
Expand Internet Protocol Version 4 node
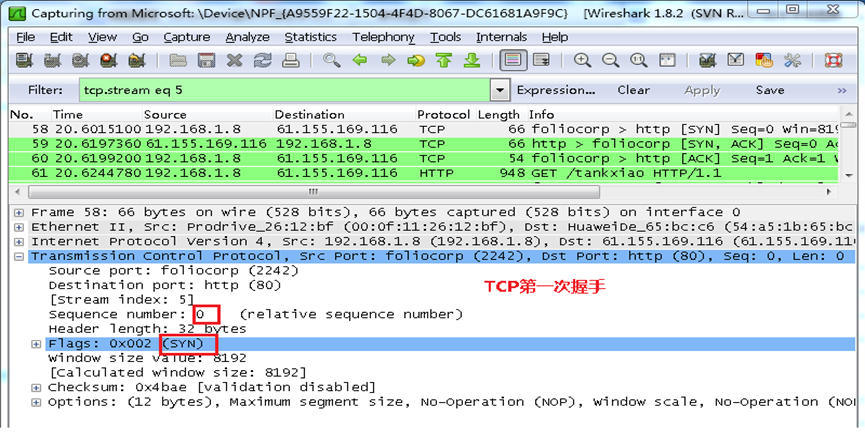click(19, 242)
